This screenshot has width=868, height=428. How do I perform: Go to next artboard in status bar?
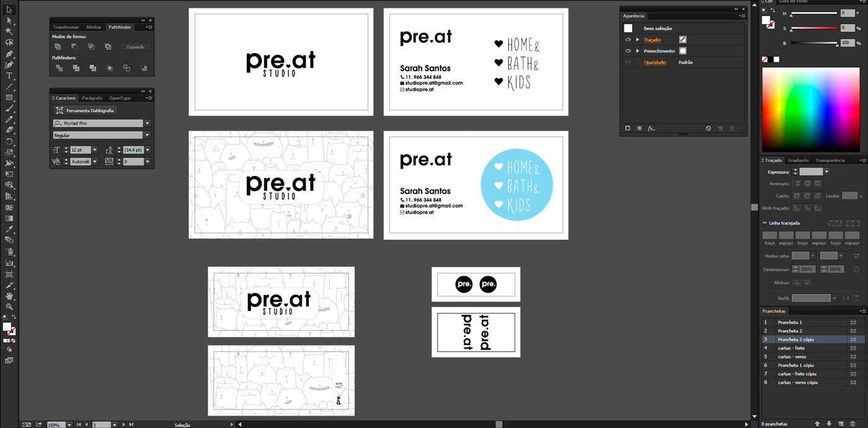pyautogui.click(x=124, y=425)
